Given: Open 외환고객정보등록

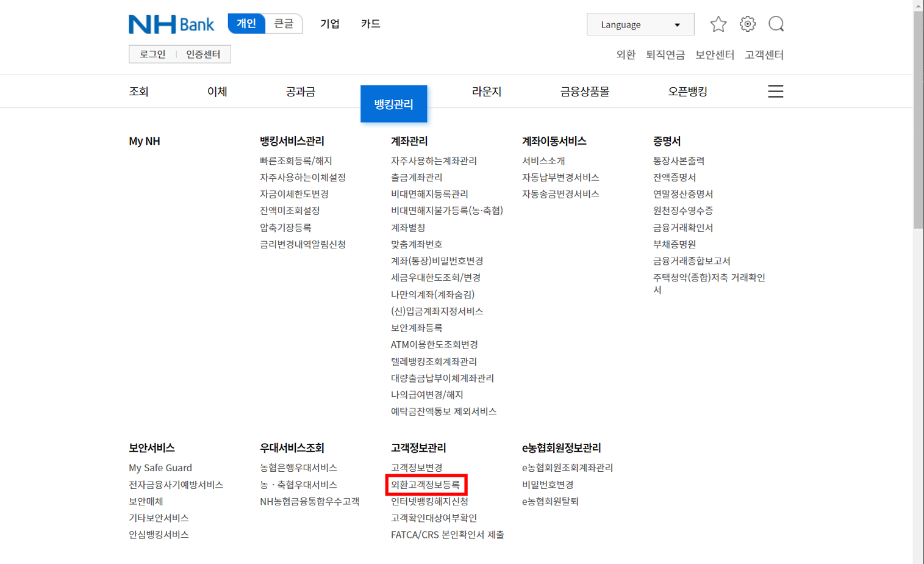Looking at the screenshot, I should [x=425, y=485].
